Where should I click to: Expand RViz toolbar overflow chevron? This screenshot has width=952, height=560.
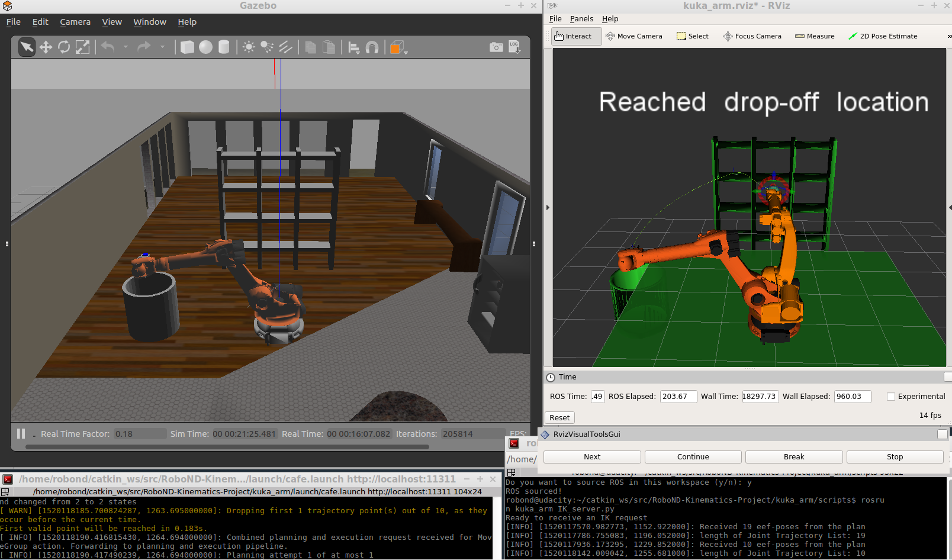tap(948, 36)
